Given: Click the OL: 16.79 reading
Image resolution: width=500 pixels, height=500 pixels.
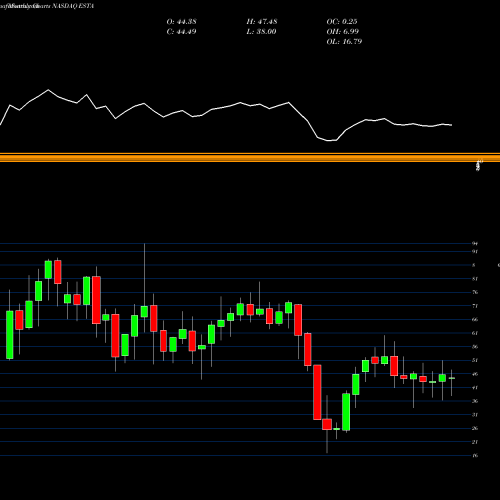Looking at the screenshot, I should [x=344, y=42].
